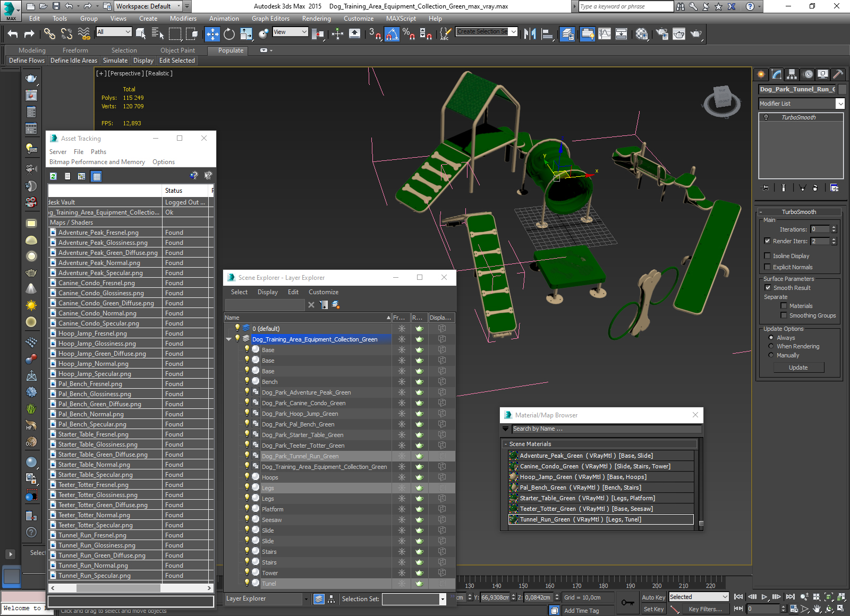Open the Rendering menu

coord(317,19)
